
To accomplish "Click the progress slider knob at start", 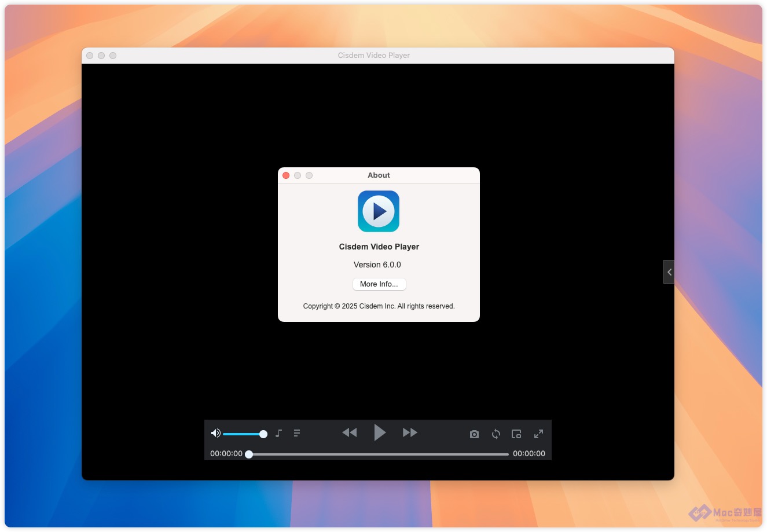I will tap(249, 454).
